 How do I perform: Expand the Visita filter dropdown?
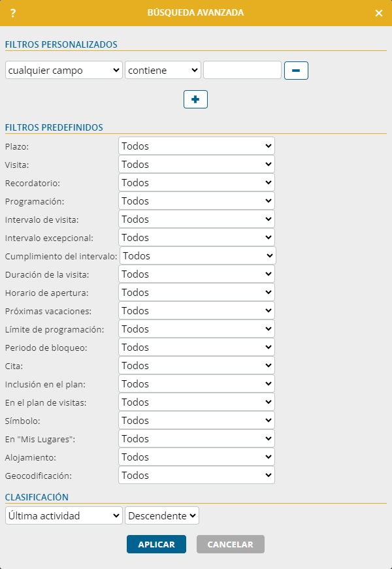197,164
